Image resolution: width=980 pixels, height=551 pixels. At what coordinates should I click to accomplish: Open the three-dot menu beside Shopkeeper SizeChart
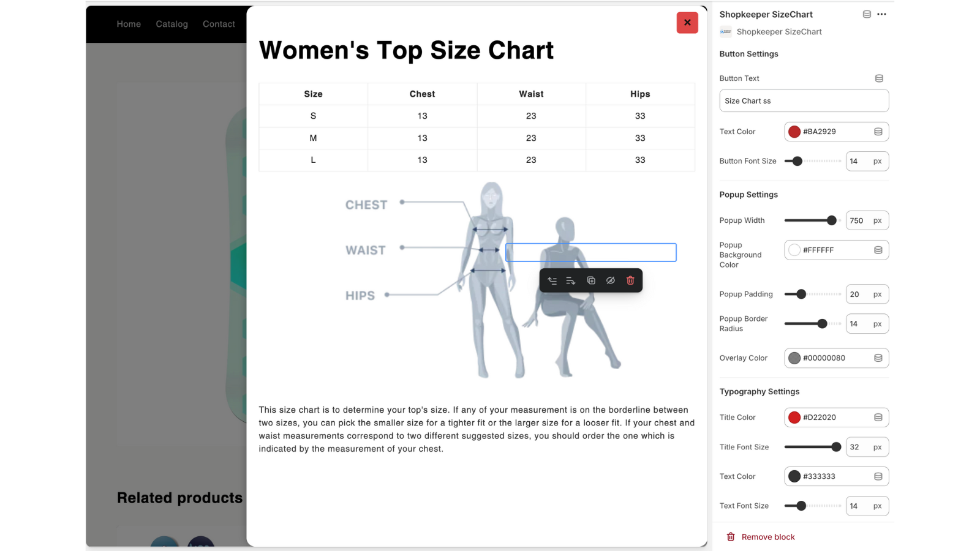click(x=881, y=14)
